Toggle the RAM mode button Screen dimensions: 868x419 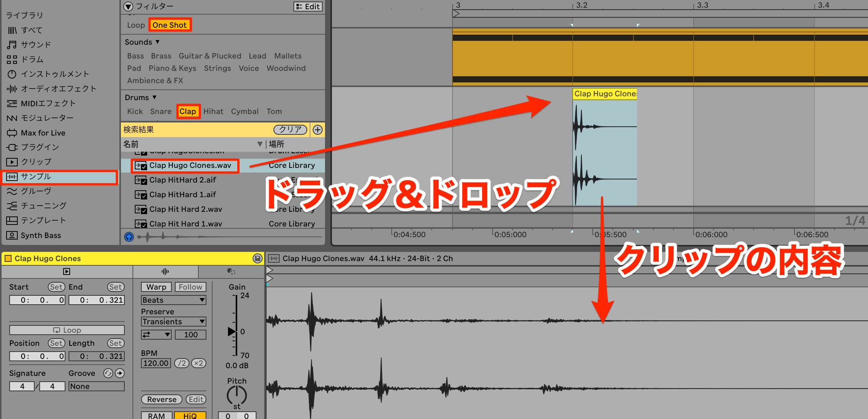(x=156, y=416)
